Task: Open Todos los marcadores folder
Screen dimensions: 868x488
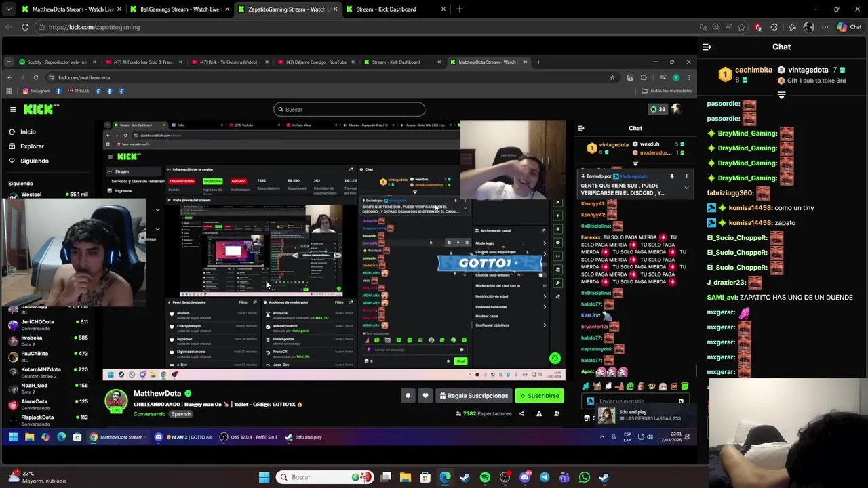Action: (x=667, y=91)
